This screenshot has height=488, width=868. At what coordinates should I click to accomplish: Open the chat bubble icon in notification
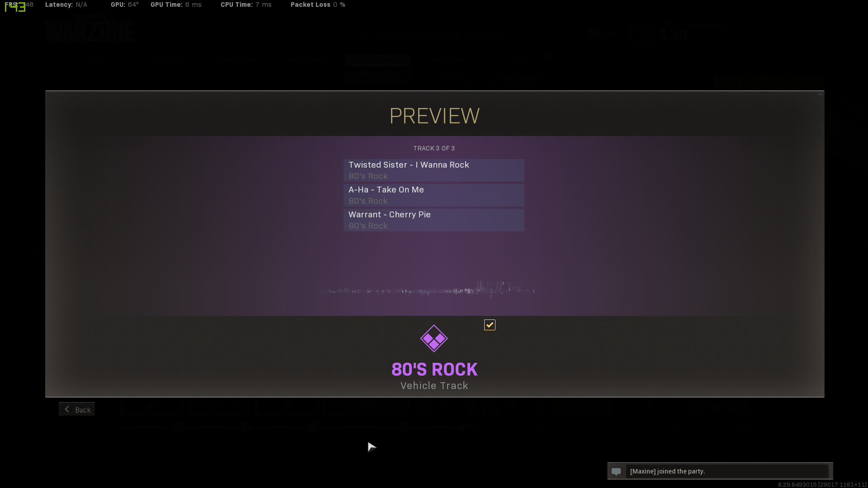click(x=616, y=471)
